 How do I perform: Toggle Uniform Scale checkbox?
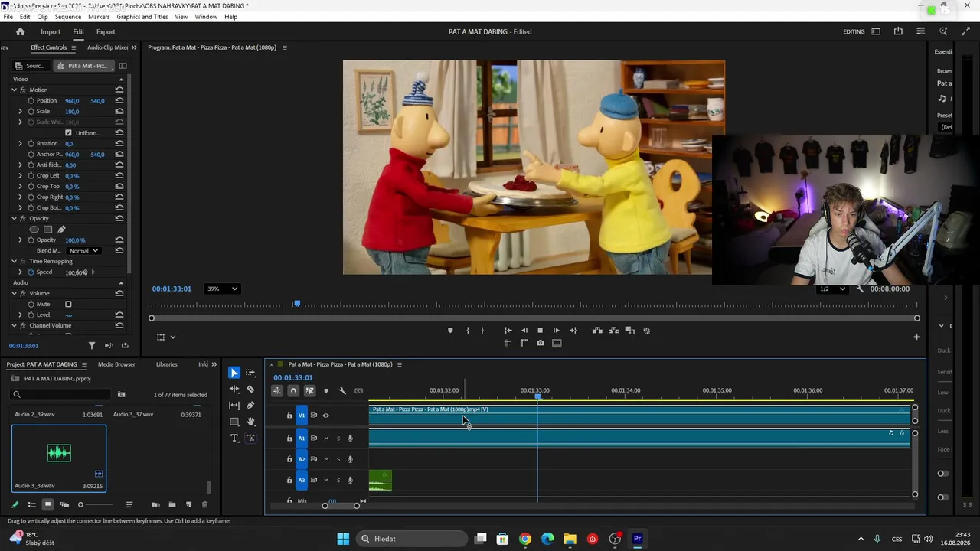(x=68, y=133)
